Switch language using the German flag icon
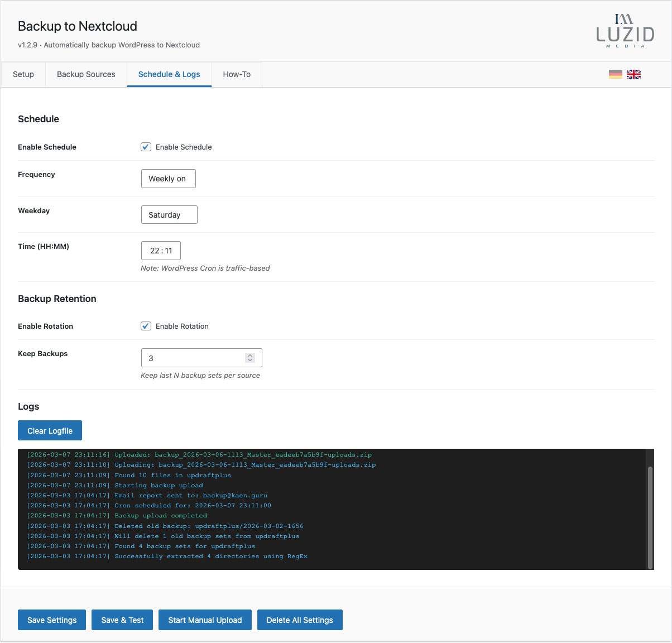The width and height of the screenshot is (672, 643). tap(616, 73)
